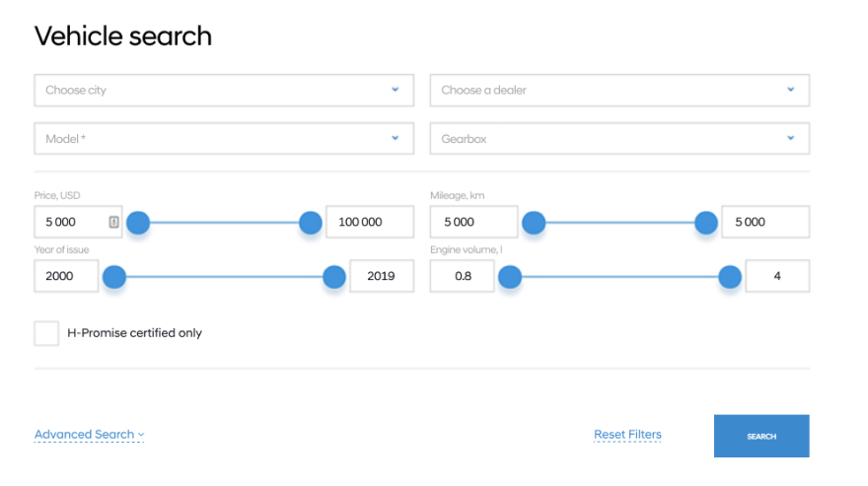Viewport: 868px width, 486px height.
Task: Enable H-Promise certified only checkbox
Action: click(46, 333)
